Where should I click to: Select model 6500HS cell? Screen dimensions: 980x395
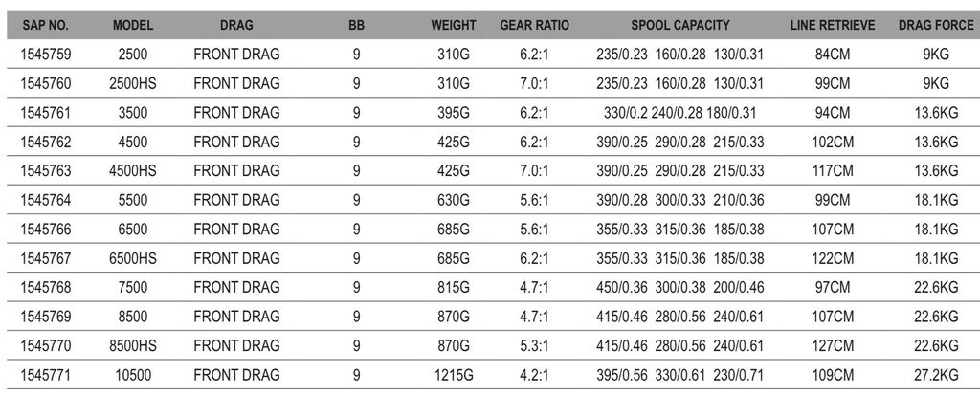(133, 257)
